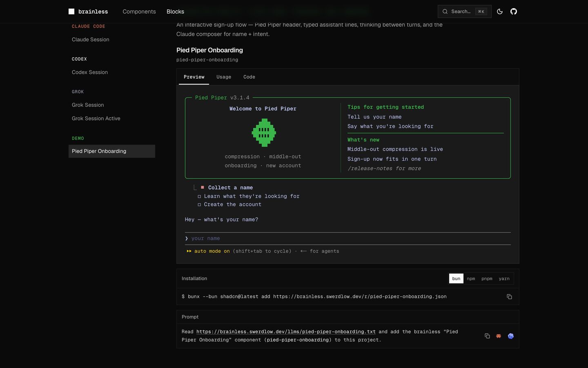Click 'Sign-up now fits in one turn'

[392, 159]
